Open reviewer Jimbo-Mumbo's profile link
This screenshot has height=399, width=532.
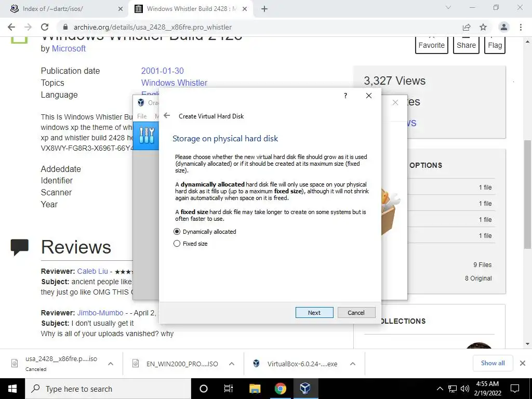(100, 313)
